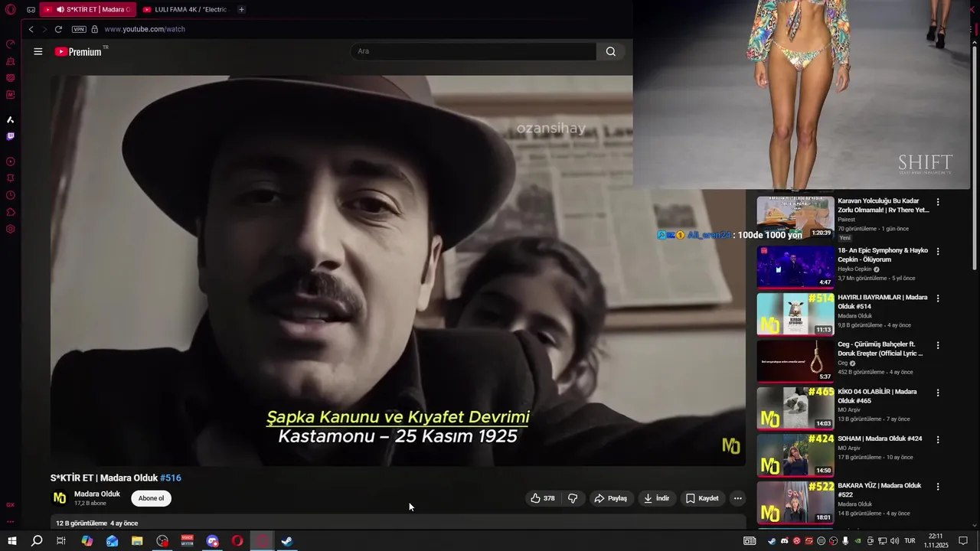
Task: Open GX Cleaner sidebar icon
Action: click(x=11, y=61)
